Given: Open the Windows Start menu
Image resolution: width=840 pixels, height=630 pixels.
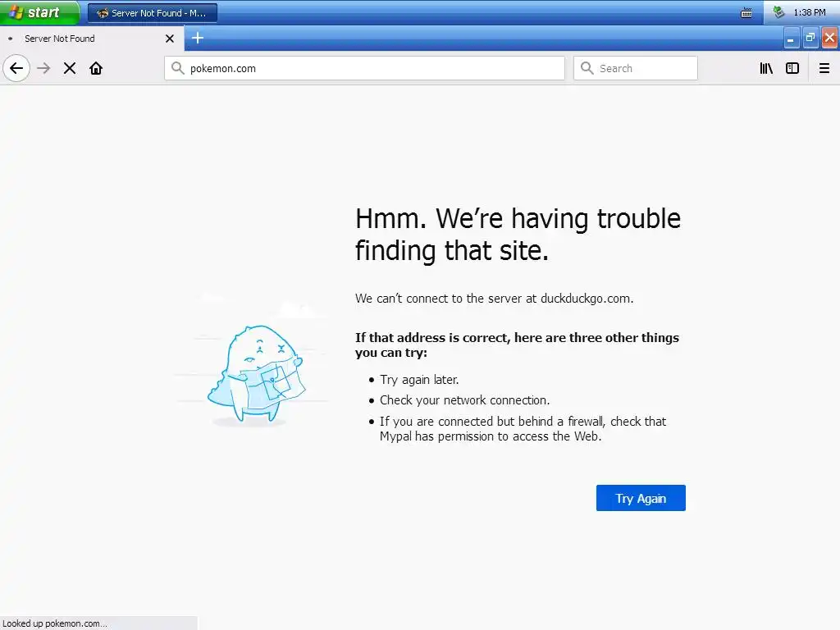Looking at the screenshot, I should [39, 12].
